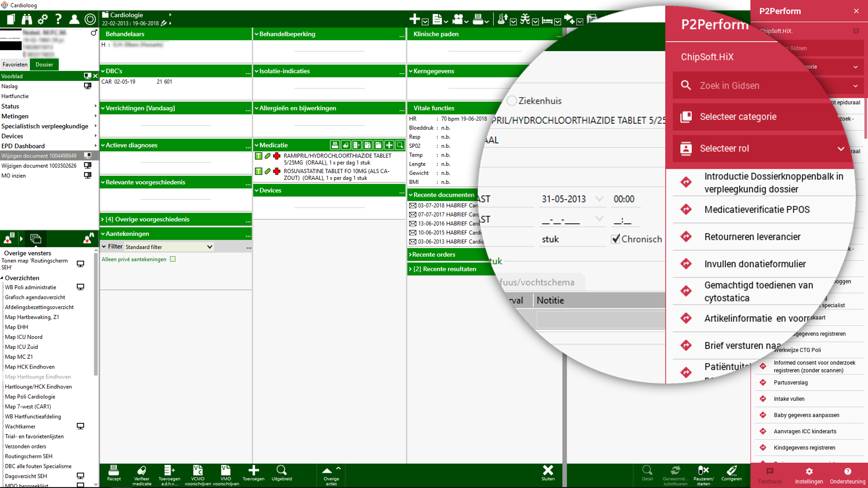Click the Sluiten X icon
Viewport: 868px width, 488px height.
pos(548,470)
